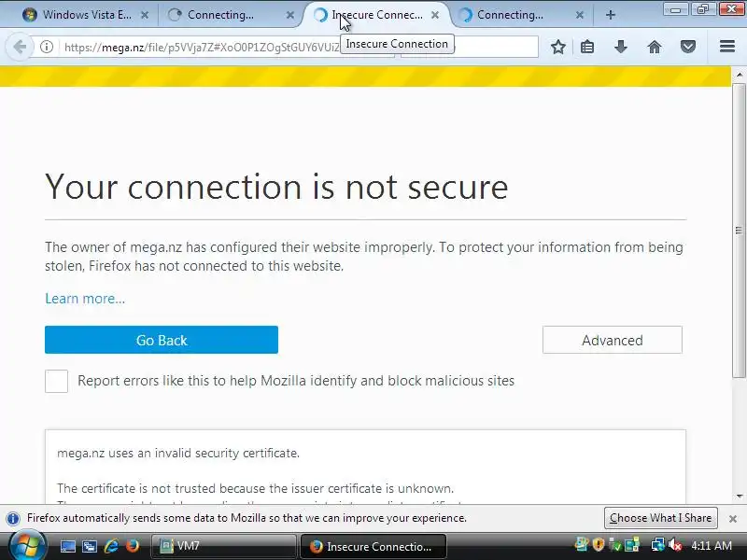Click the page scrollbar down arrow
The width and height of the screenshot is (747, 560).
(x=739, y=497)
